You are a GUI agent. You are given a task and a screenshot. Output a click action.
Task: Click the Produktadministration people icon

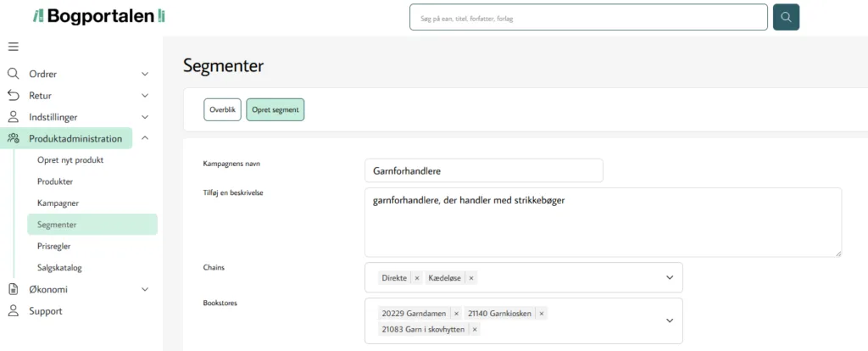click(14, 138)
